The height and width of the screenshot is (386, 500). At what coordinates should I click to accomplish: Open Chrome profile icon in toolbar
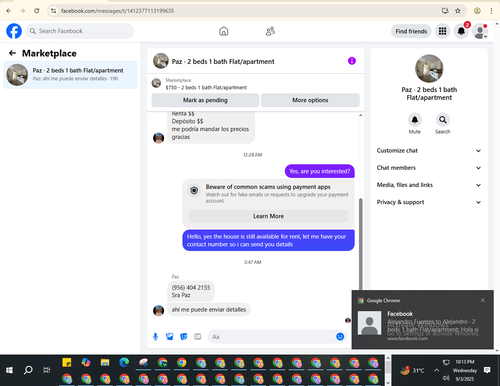point(477,11)
